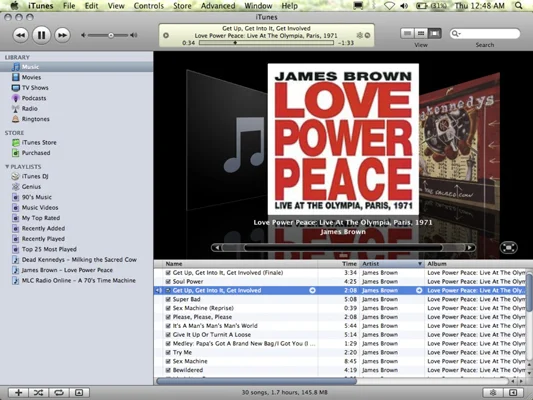Switch to Cover Flow view
The image size is (533, 400).
(x=434, y=33)
